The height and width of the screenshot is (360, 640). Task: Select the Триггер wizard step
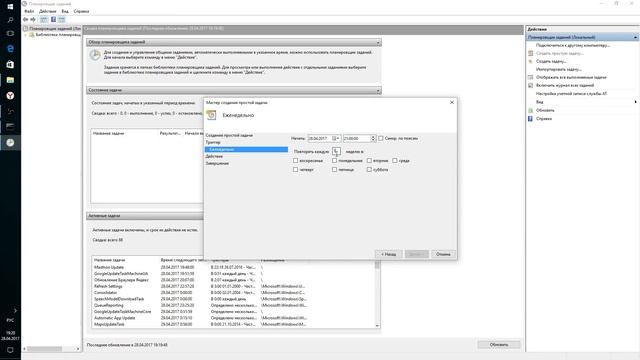tap(213, 142)
